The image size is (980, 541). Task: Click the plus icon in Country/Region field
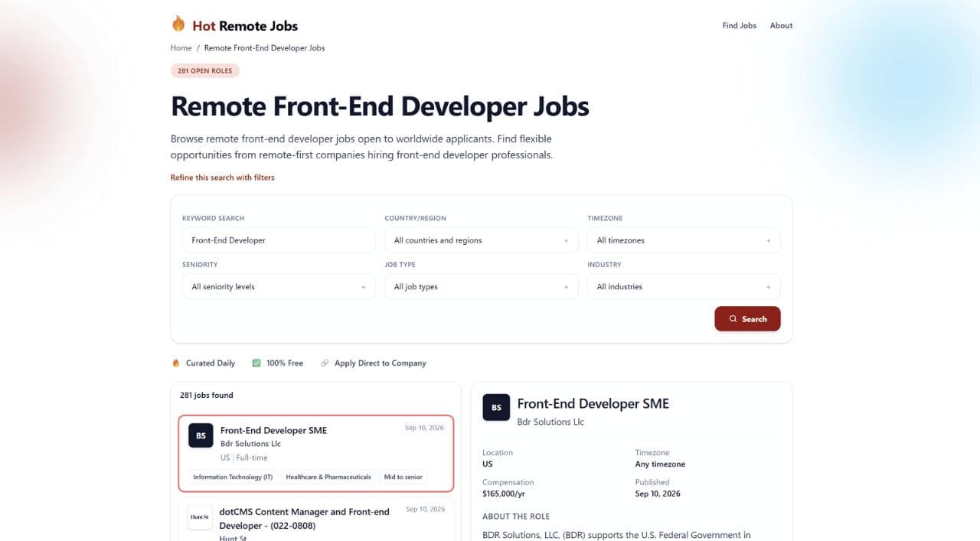(566, 240)
